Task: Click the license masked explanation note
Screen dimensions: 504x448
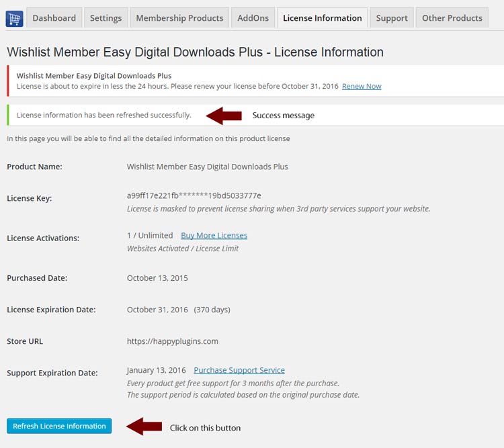Action: (278, 209)
